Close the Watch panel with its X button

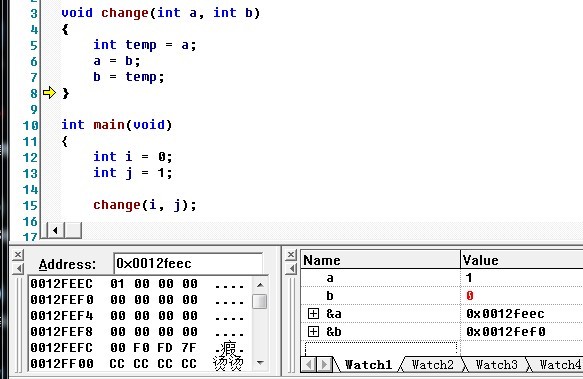291,255
